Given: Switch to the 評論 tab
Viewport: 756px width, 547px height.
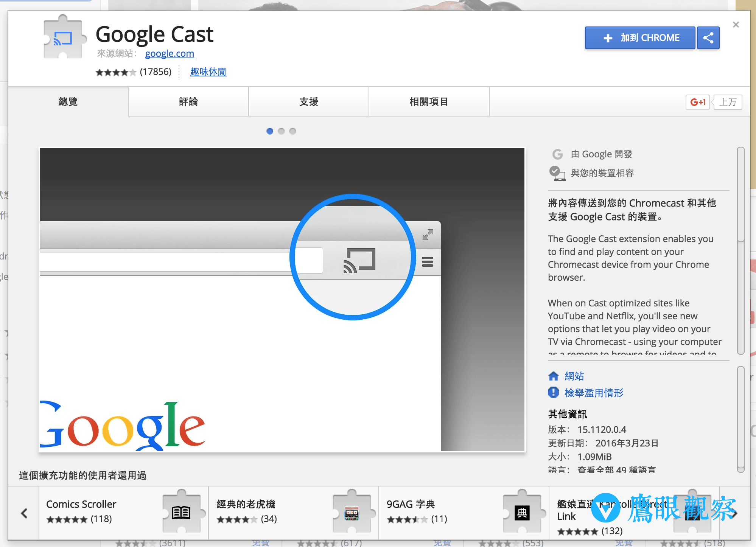Looking at the screenshot, I should 188,101.
